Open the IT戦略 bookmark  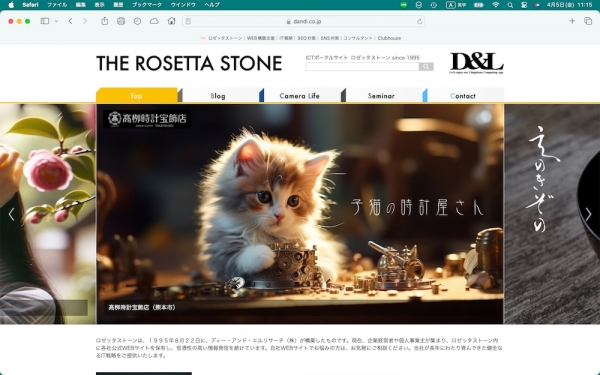click(x=286, y=38)
